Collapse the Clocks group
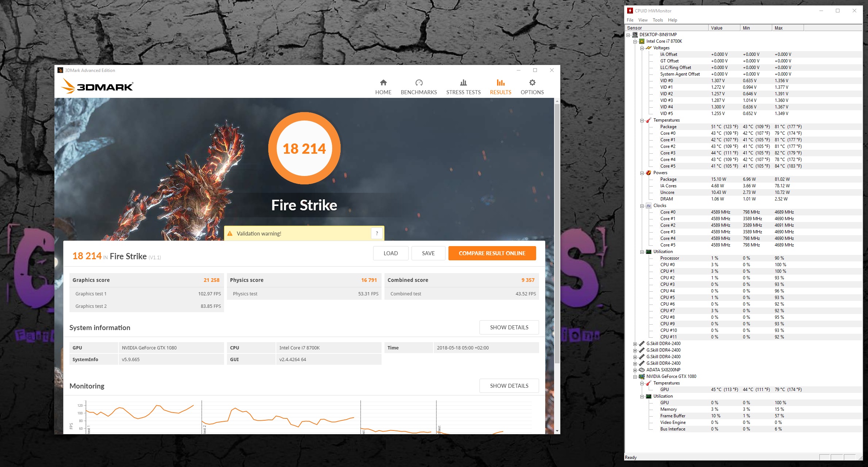This screenshot has height=467, width=868. [x=642, y=206]
